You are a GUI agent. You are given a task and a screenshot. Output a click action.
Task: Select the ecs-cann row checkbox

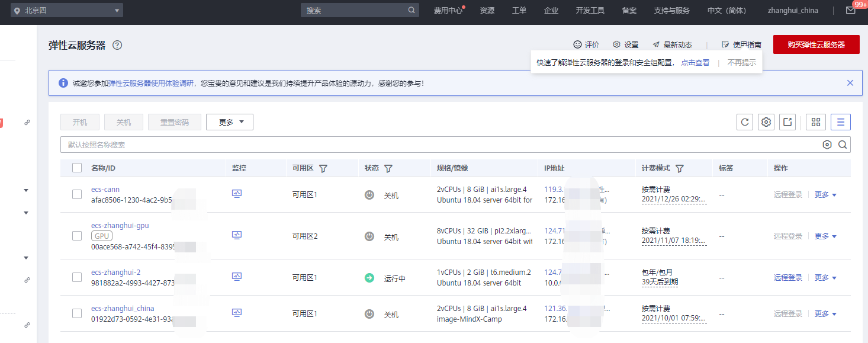(77, 194)
